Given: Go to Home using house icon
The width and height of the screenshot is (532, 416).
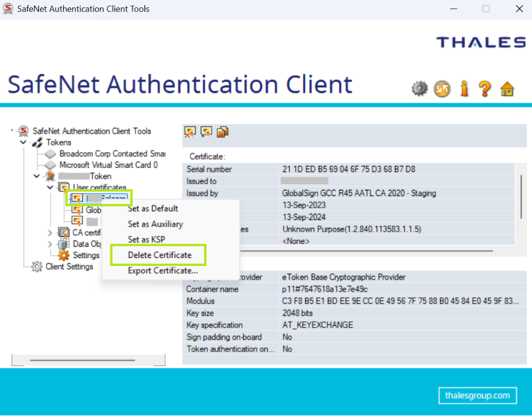Looking at the screenshot, I should tap(507, 89).
